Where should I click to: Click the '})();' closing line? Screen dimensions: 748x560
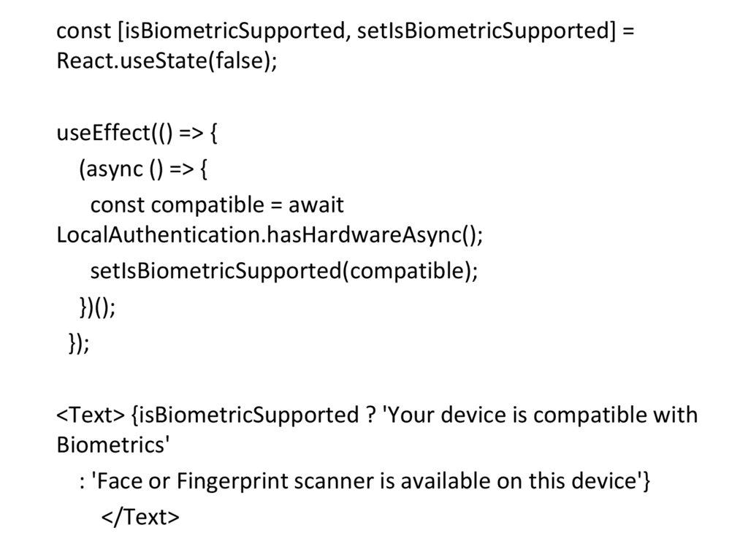tap(97, 307)
